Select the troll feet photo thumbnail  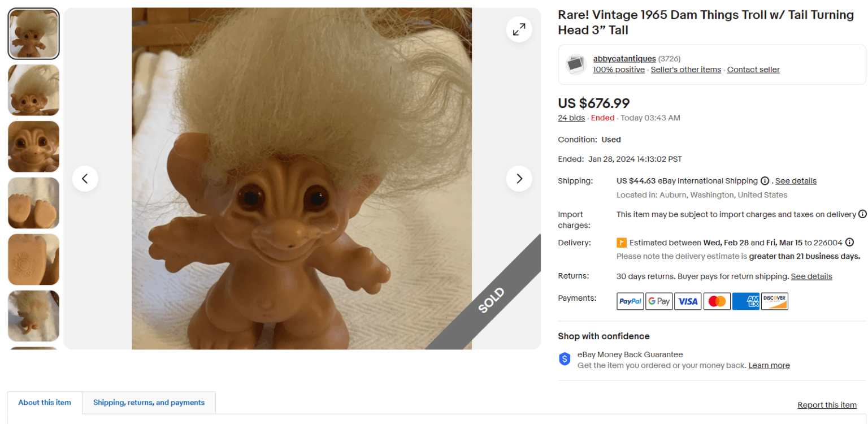tap(33, 202)
